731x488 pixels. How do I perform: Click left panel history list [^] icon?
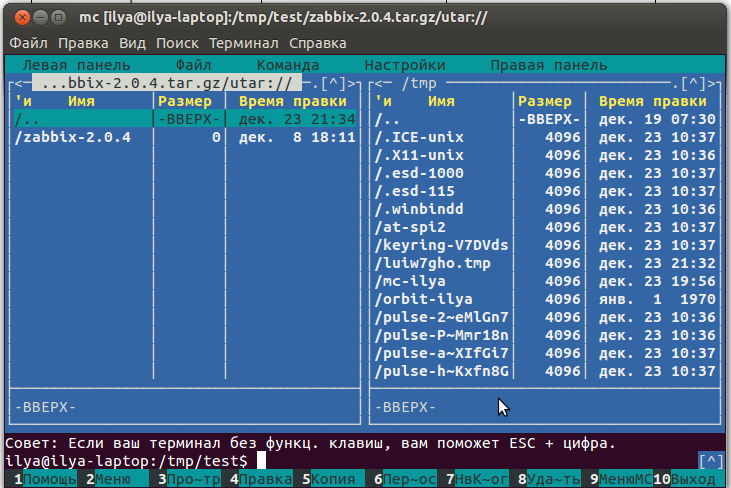[333, 83]
